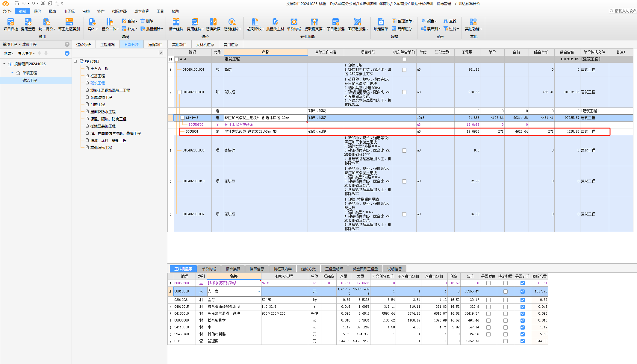The width and height of the screenshot is (637, 364).
Task: Switch to 标准换算 tab
Action: [233, 269]
